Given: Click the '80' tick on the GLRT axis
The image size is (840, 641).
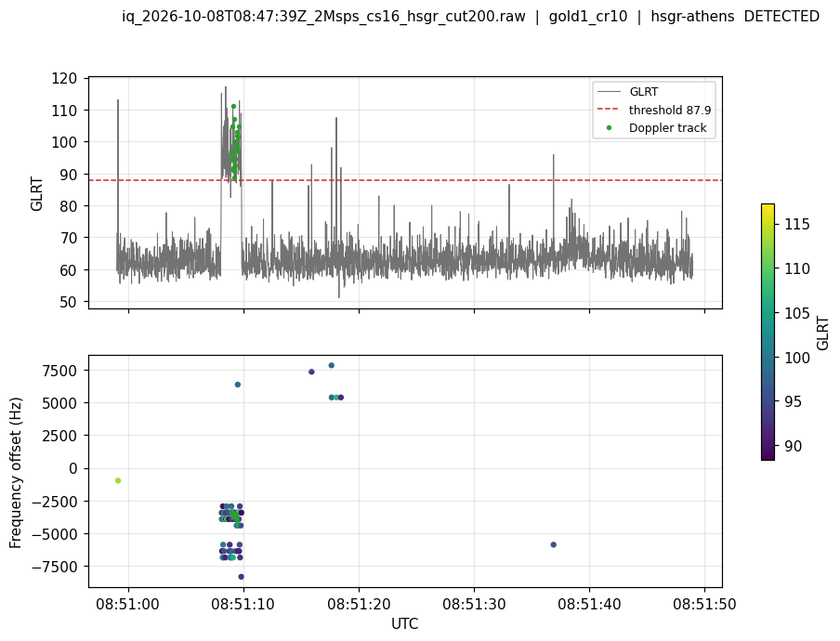Looking at the screenshot, I should [x=69, y=206].
